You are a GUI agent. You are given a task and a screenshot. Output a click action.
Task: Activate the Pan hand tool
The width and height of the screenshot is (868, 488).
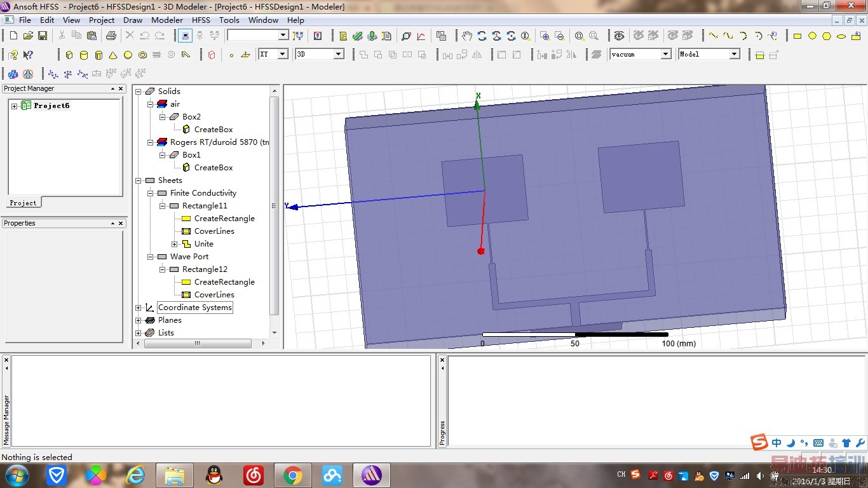click(467, 36)
